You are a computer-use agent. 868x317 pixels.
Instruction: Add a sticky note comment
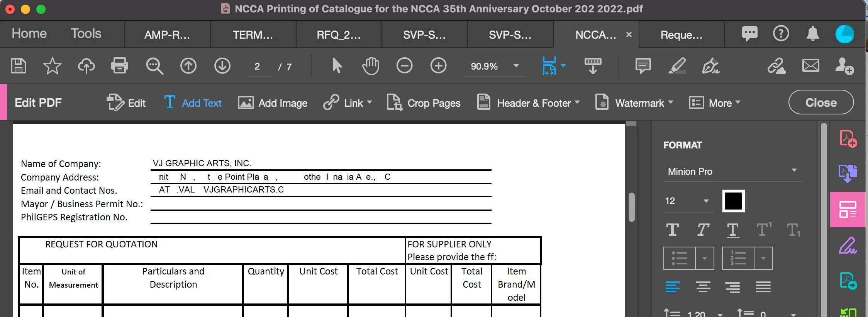point(643,66)
